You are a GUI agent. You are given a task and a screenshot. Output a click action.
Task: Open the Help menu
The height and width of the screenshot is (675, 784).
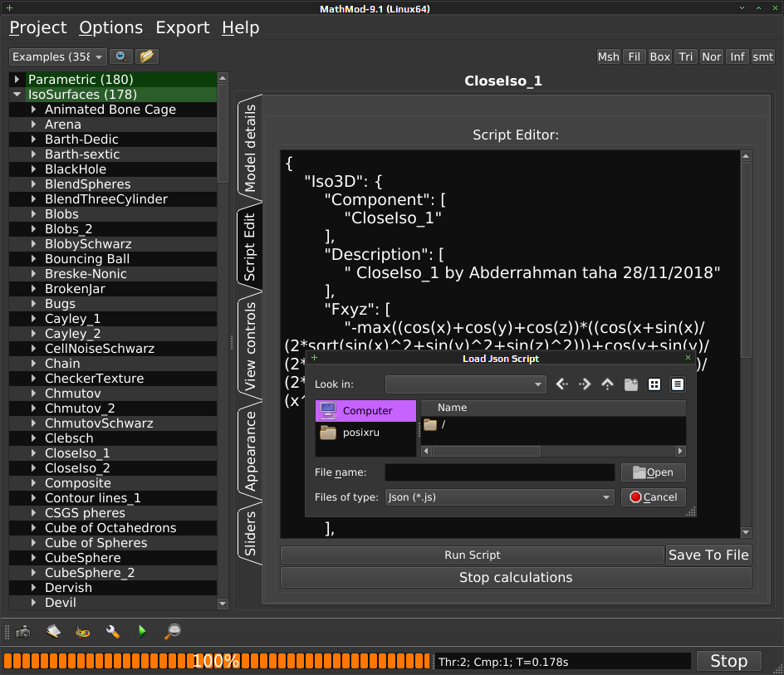point(241,27)
